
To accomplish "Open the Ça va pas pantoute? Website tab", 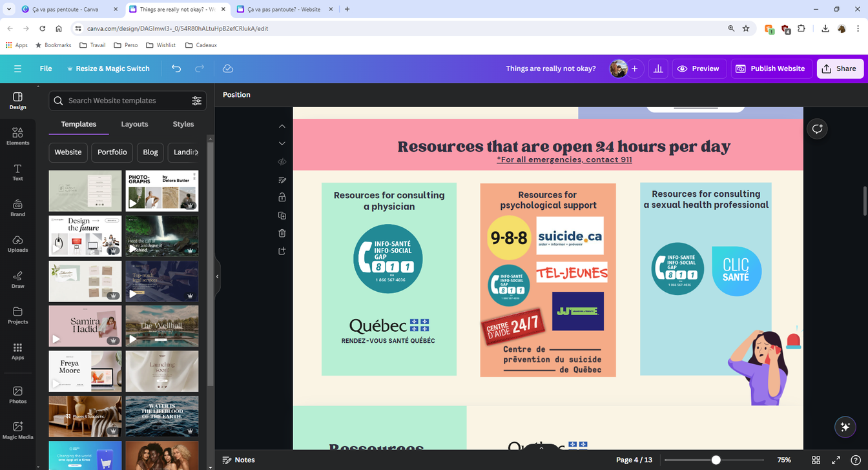I will point(284,9).
